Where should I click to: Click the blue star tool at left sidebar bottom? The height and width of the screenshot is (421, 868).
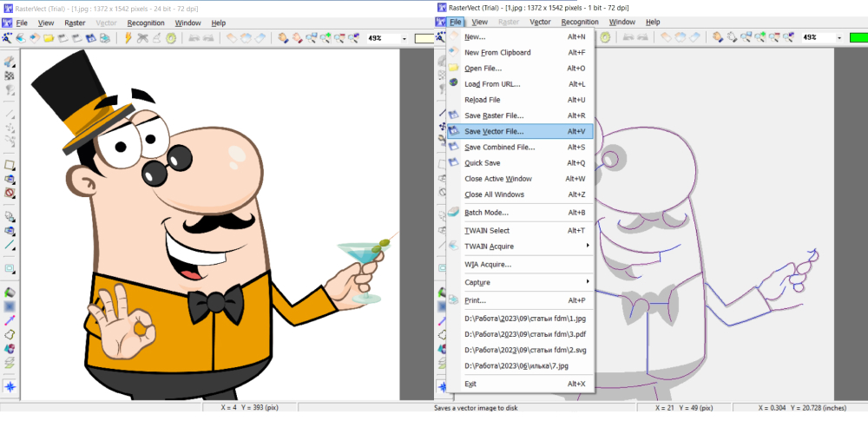click(10, 385)
